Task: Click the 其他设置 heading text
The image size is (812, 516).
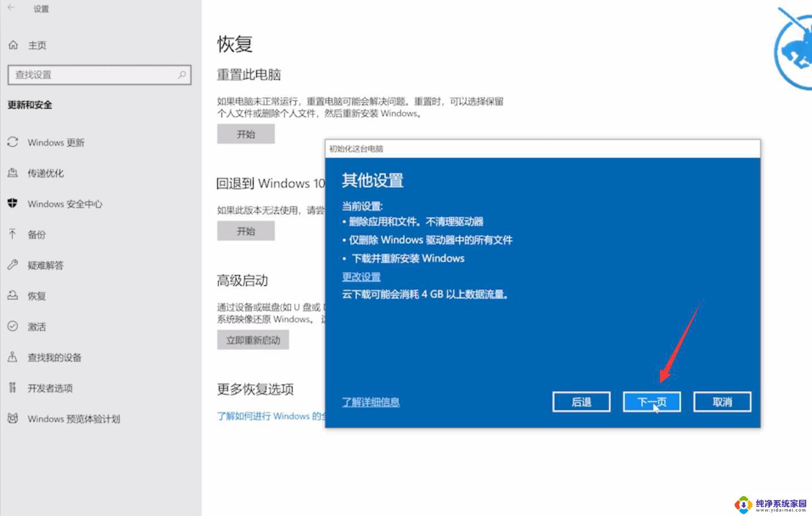Action: coord(373,180)
